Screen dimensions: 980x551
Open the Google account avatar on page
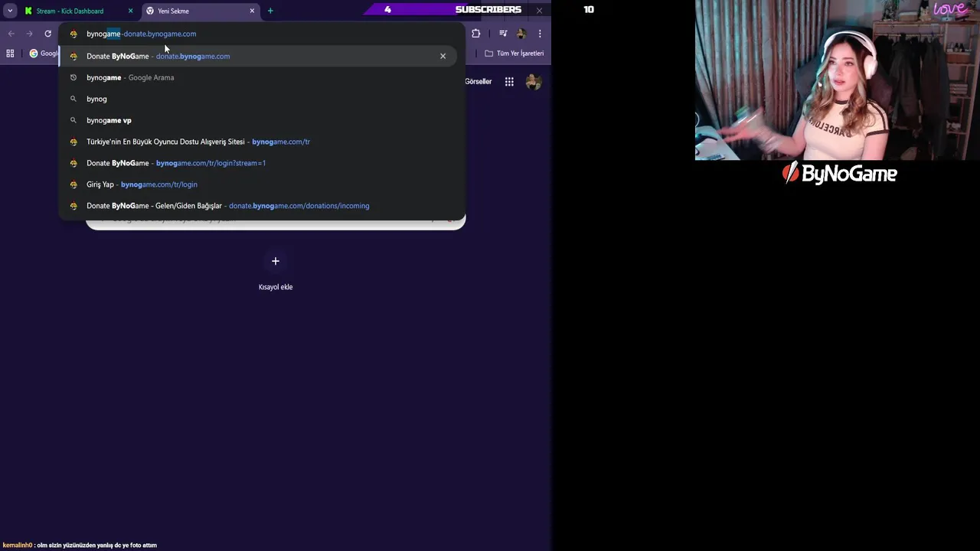(534, 82)
